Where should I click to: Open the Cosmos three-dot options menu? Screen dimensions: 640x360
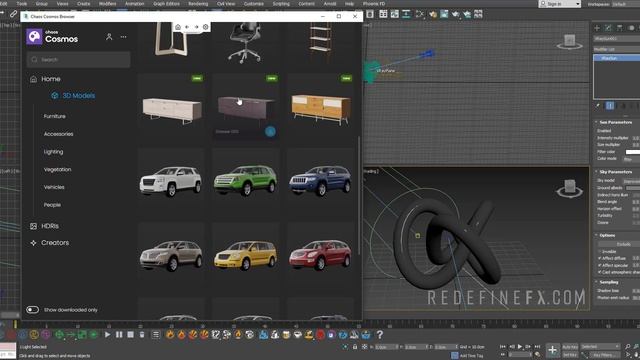click(123, 37)
